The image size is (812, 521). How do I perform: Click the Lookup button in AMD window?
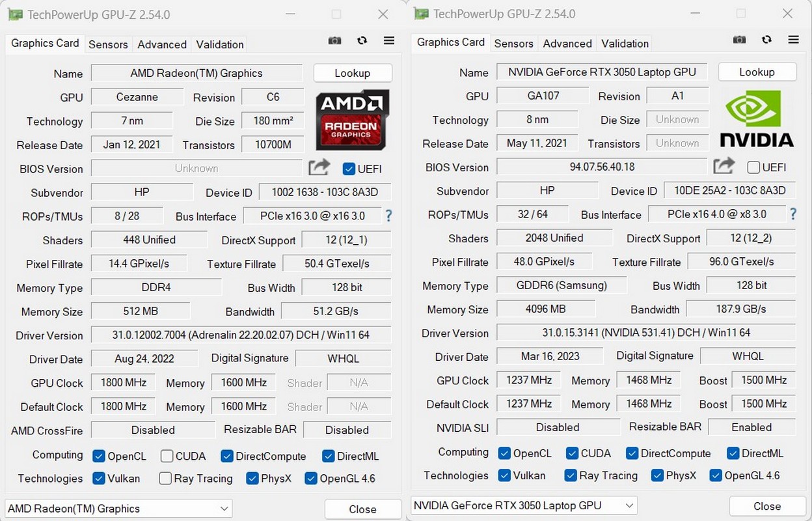[353, 73]
